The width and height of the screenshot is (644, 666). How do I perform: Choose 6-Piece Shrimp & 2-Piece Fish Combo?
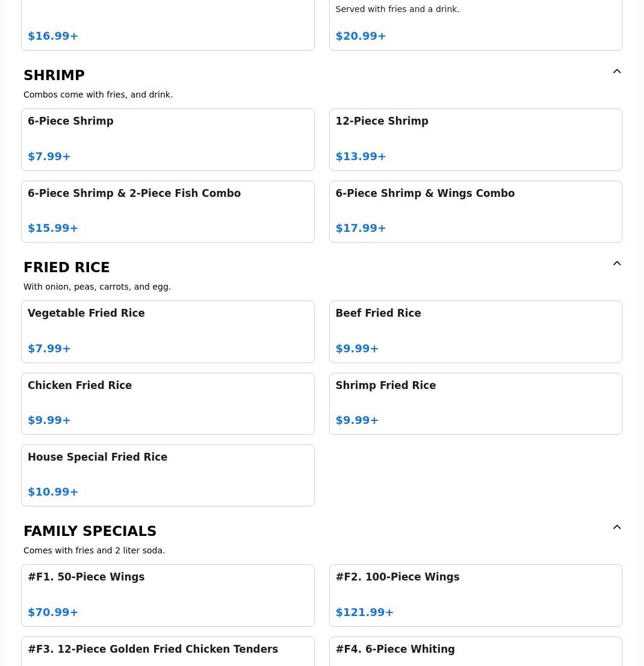[168, 211]
